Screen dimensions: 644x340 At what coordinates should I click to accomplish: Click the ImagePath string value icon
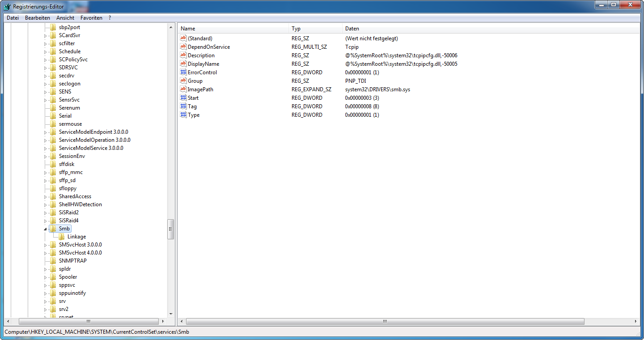coord(183,89)
